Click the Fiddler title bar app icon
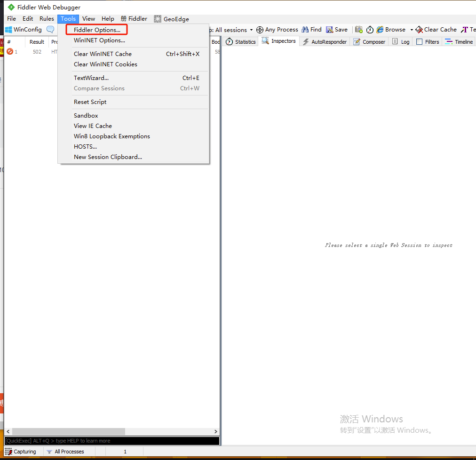Viewport: 476px width, 460px height. tap(11, 7)
